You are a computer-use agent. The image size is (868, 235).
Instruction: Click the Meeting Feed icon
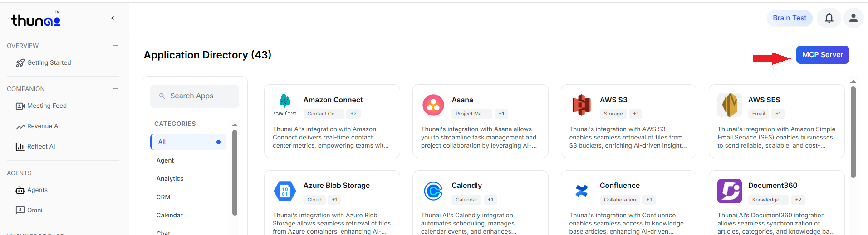point(20,106)
